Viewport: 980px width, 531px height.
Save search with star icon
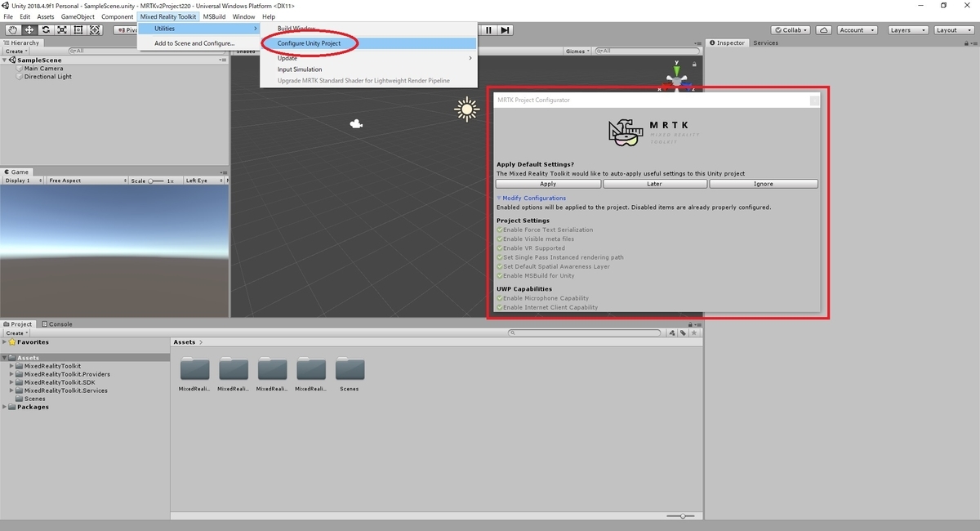[x=694, y=333]
